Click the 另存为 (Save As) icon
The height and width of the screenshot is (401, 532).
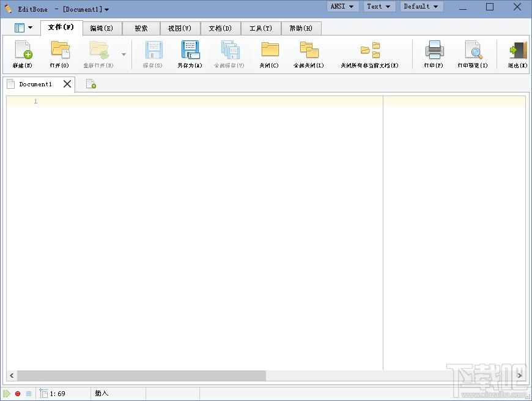tap(190, 54)
